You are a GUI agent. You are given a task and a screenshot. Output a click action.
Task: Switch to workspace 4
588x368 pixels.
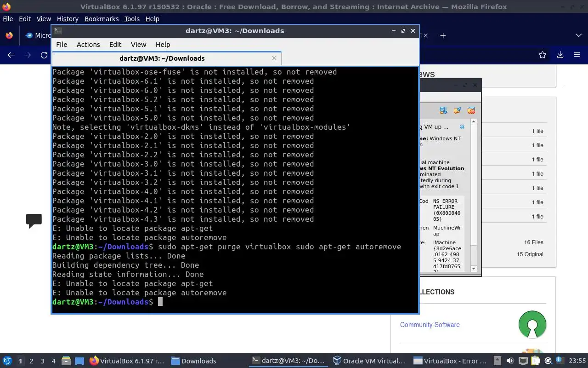click(x=53, y=361)
